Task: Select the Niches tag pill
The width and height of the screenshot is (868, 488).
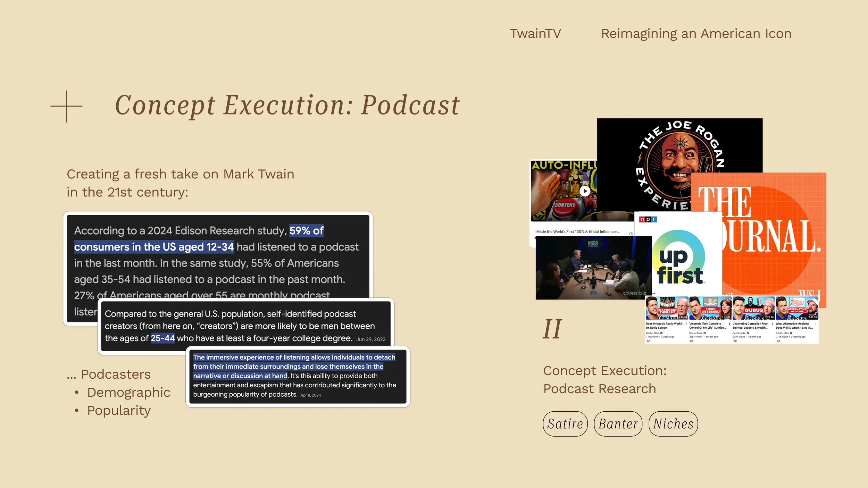Action: [x=673, y=424]
